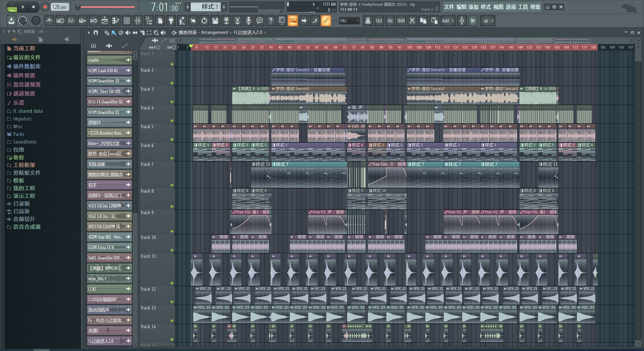This screenshot has width=644, height=351.
Task: Click the Shift shortcut button
Action: coord(401,21)
